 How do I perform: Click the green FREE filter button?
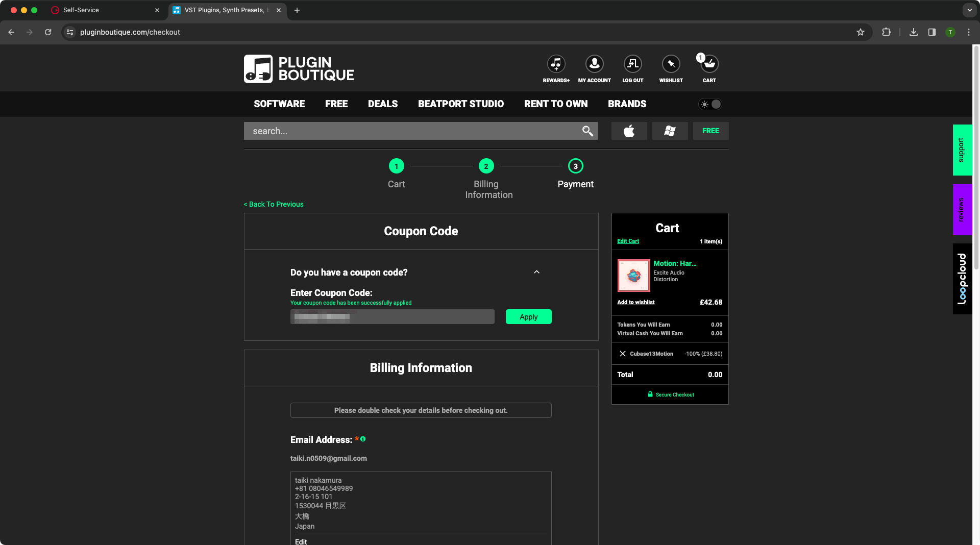click(x=710, y=131)
